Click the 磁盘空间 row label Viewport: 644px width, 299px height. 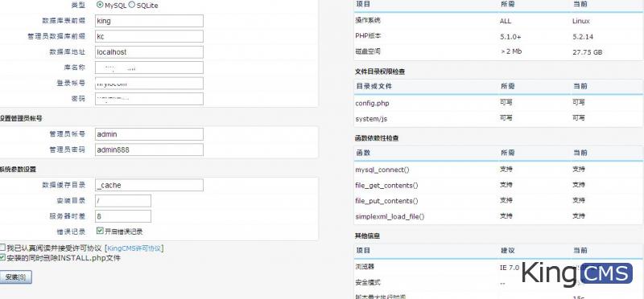point(368,51)
